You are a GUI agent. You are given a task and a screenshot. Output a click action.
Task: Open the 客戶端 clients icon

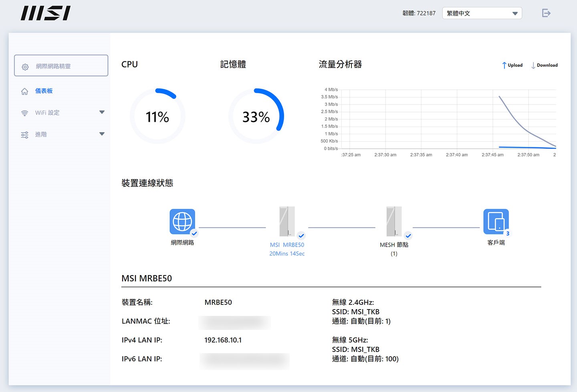coord(496,221)
